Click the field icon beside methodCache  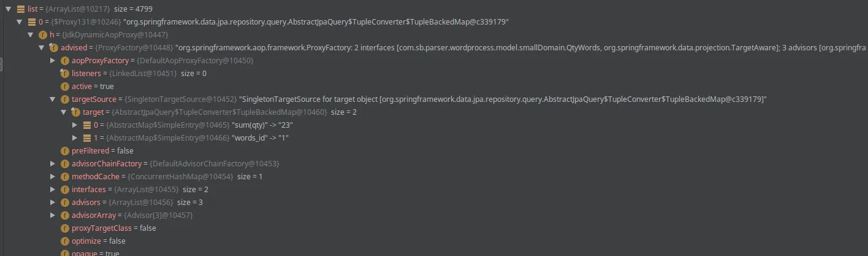coord(64,177)
